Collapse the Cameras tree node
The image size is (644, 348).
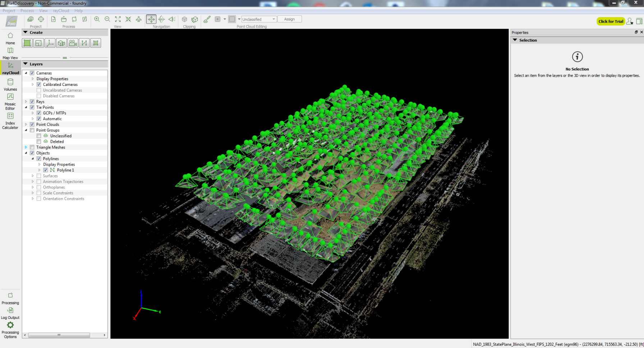tap(26, 73)
